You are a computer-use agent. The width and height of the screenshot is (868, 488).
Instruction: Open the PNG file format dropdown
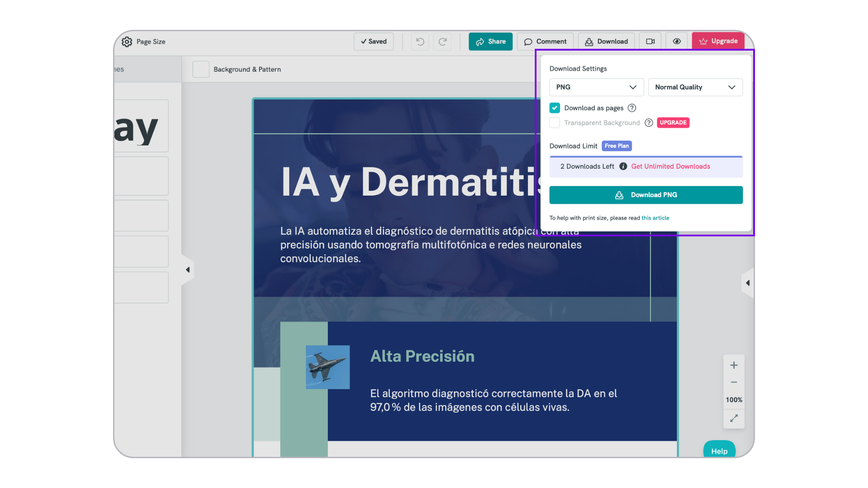click(596, 87)
